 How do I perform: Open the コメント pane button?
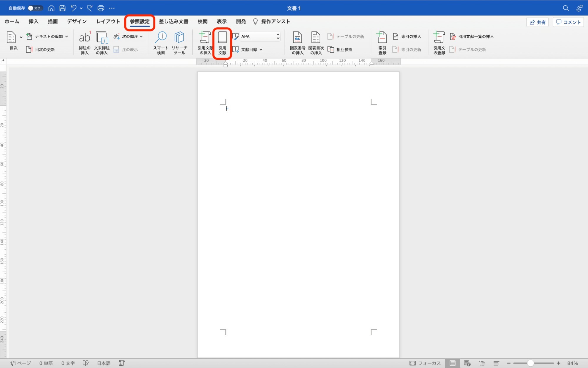(568, 22)
